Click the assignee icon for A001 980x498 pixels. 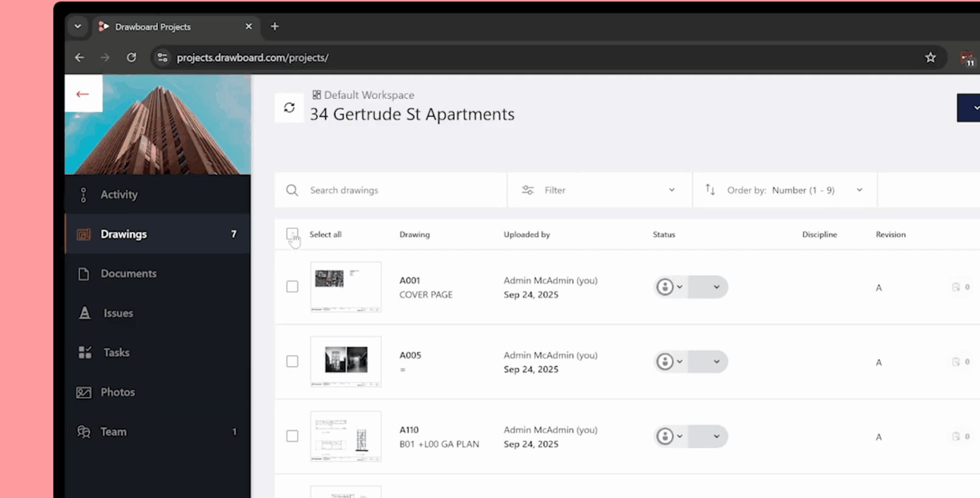tap(665, 287)
